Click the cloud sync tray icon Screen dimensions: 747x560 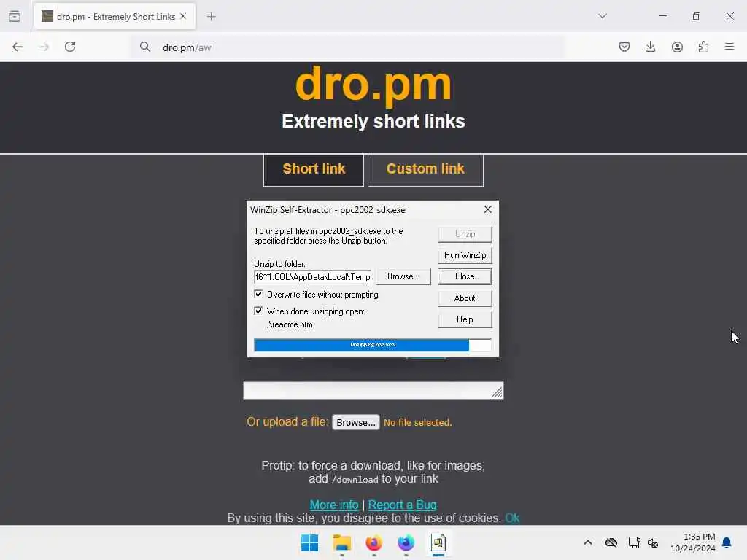pyautogui.click(x=611, y=542)
